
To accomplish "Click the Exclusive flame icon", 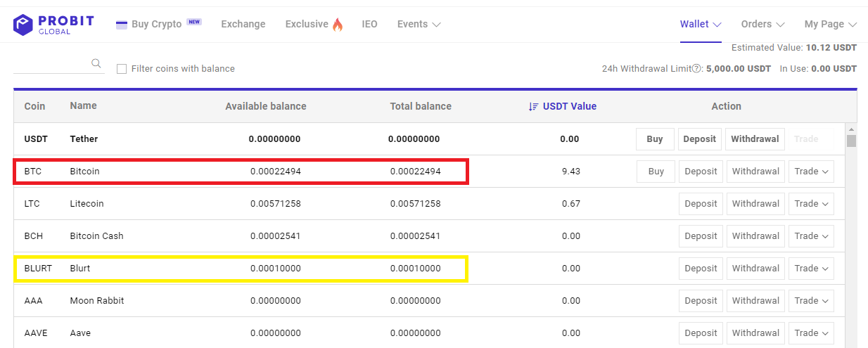I will [338, 25].
